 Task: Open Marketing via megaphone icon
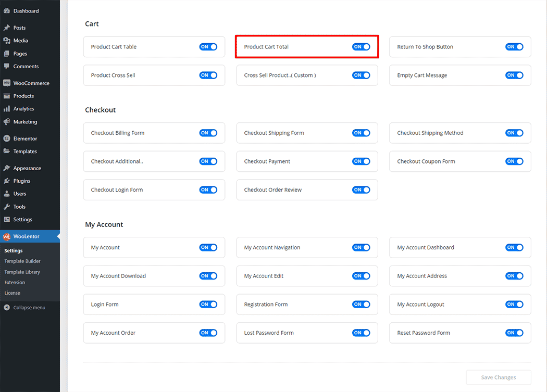7,122
